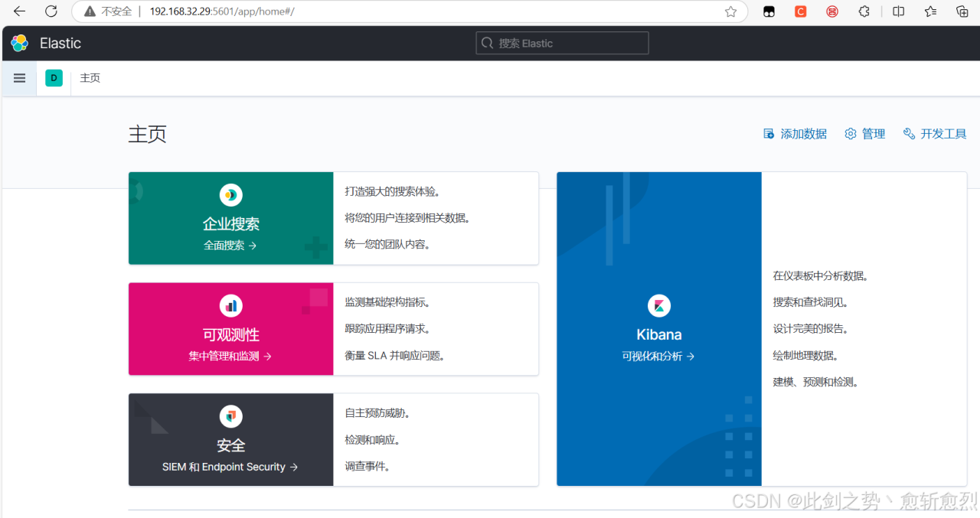Image resolution: width=980 pixels, height=518 pixels.
Task: Click the 全面搜索 link in Enterprise Search
Action: tap(230, 246)
